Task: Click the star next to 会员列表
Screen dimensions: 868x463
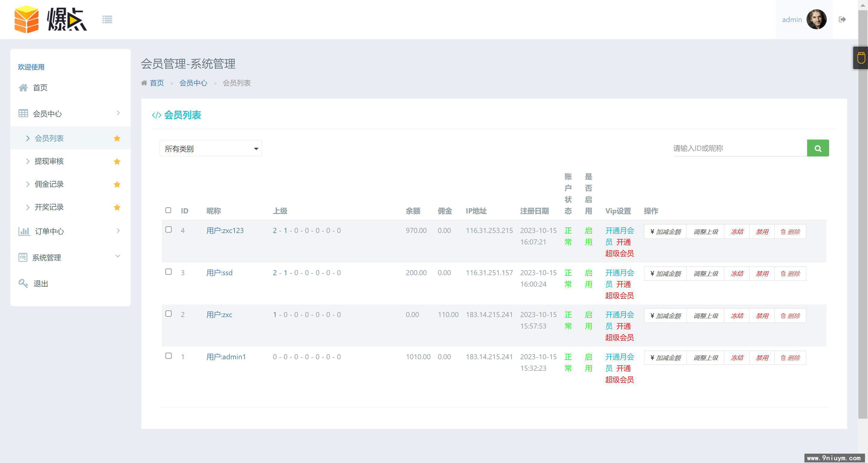Action: (x=117, y=138)
